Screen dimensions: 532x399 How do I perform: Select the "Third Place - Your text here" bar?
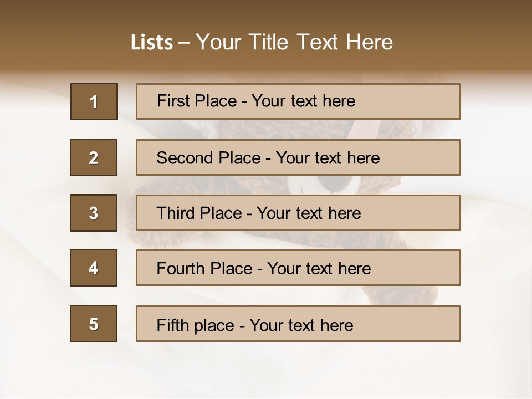[x=298, y=213]
